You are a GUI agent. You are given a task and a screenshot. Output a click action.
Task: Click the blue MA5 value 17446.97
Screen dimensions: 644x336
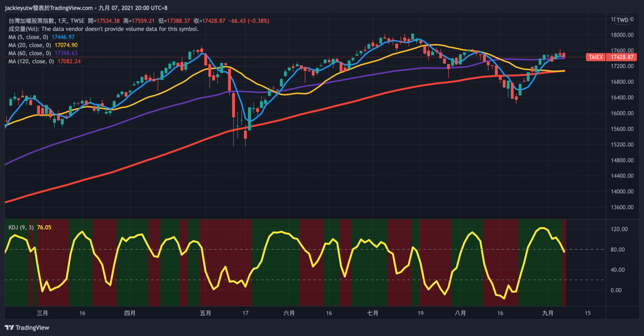63,37
